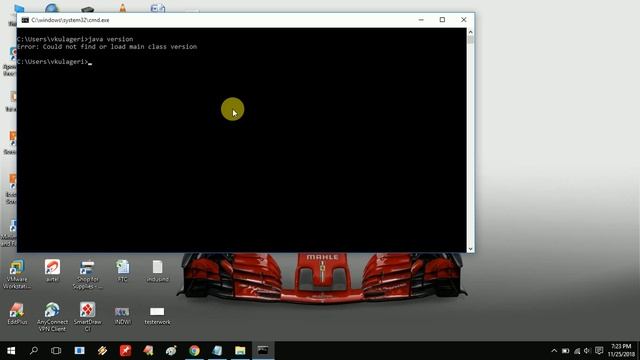The width and height of the screenshot is (640, 360).
Task: Launch the AnyConnect VPN Client shortcut
Action: coord(52,317)
